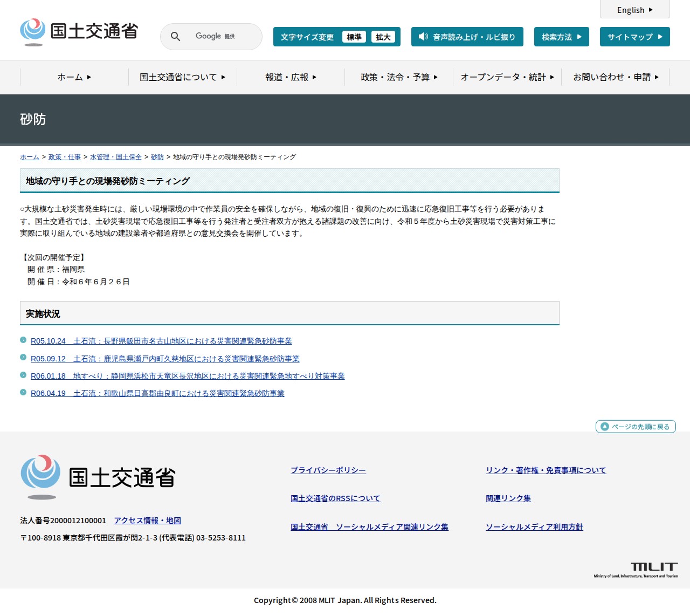
Task: Open the R06.04.19 和歌山県由良町 link
Action: point(157,393)
